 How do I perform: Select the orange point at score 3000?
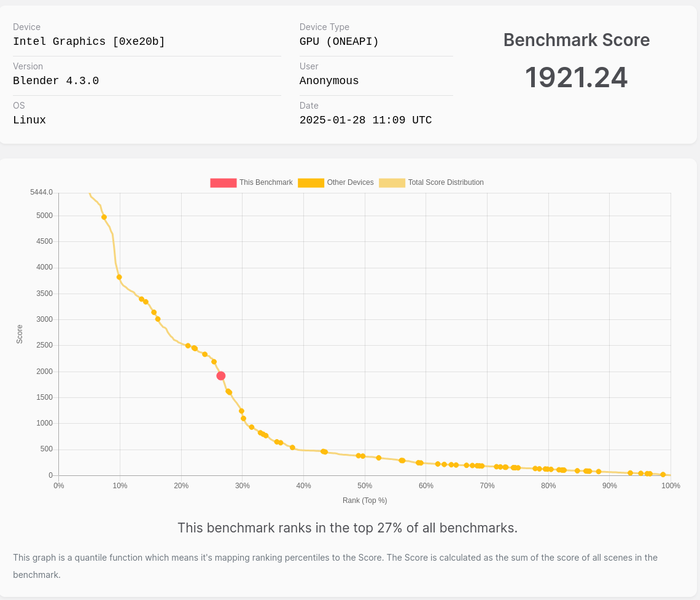pos(158,319)
